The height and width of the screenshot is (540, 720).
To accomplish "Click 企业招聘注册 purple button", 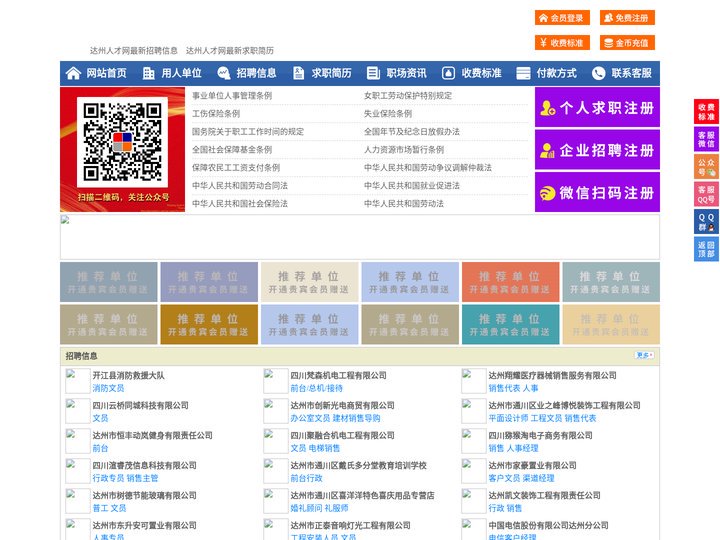I will (x=597, y=150).
